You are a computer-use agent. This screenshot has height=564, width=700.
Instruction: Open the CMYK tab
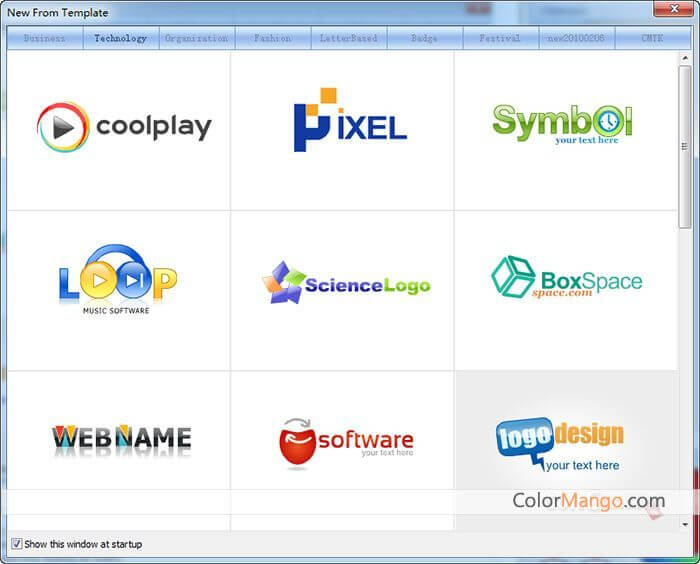651,38
